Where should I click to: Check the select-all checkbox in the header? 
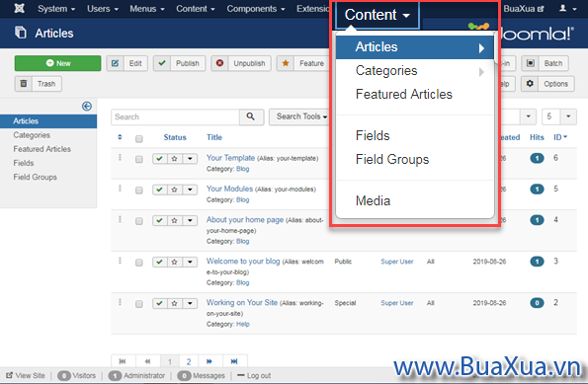click(x=139, y=139)
